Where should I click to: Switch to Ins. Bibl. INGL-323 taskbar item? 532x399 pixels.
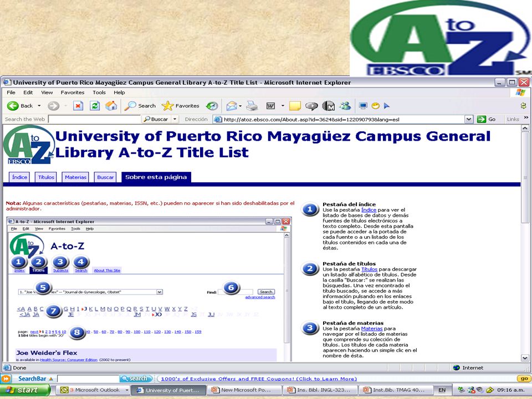(x=320, y=390)
